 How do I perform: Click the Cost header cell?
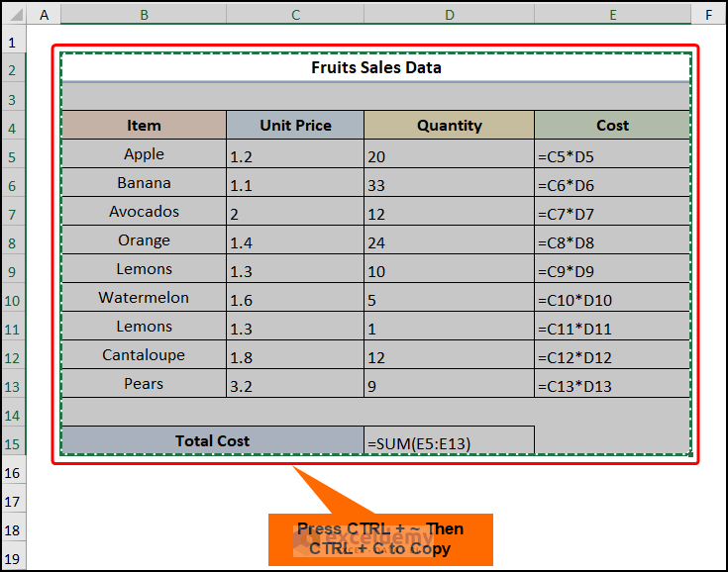pyautogui.click(x=612, y=126)
